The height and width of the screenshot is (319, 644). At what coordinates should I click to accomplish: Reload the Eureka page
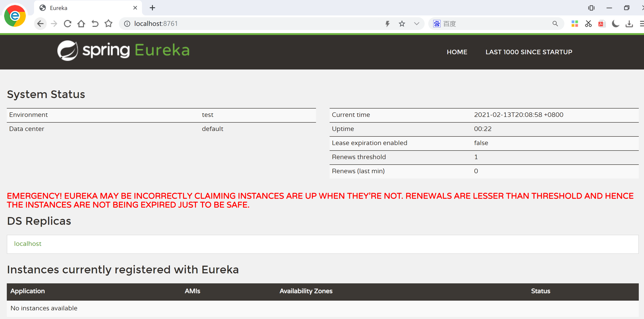(68, 24)
